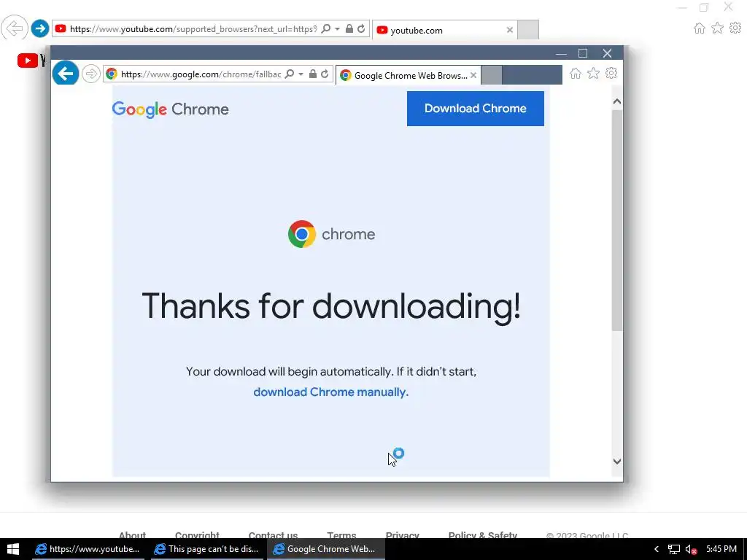747x560 pixels.
Task: Click the Search magnifier in google.com address bar
Action: tap(289, 74)
